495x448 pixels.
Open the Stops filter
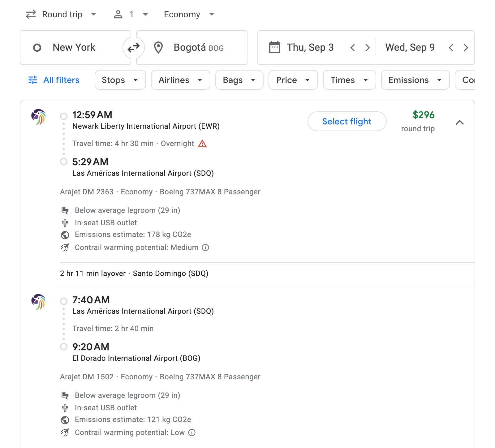pyautogui.click(x=120, y=80)
